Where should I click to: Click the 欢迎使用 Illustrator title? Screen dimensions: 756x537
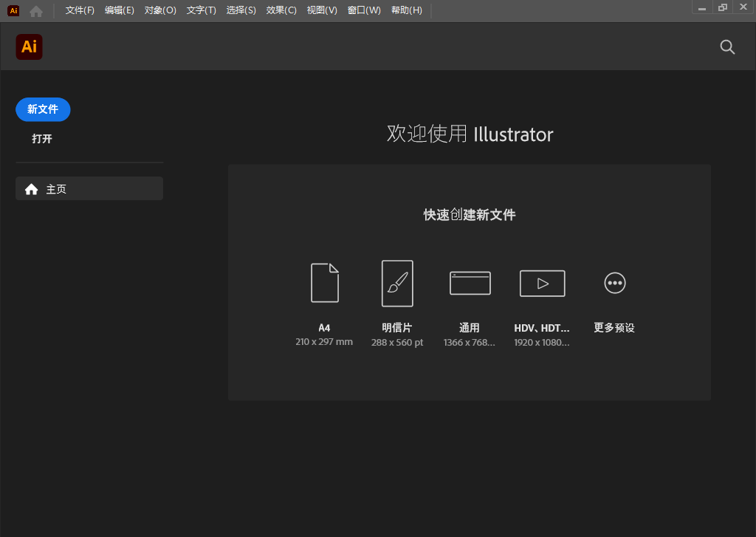470,134
